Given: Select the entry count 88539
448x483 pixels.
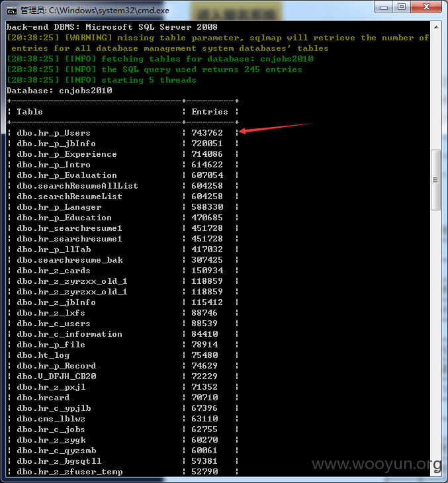Looking at the screenshot, I should pos(204,324).
